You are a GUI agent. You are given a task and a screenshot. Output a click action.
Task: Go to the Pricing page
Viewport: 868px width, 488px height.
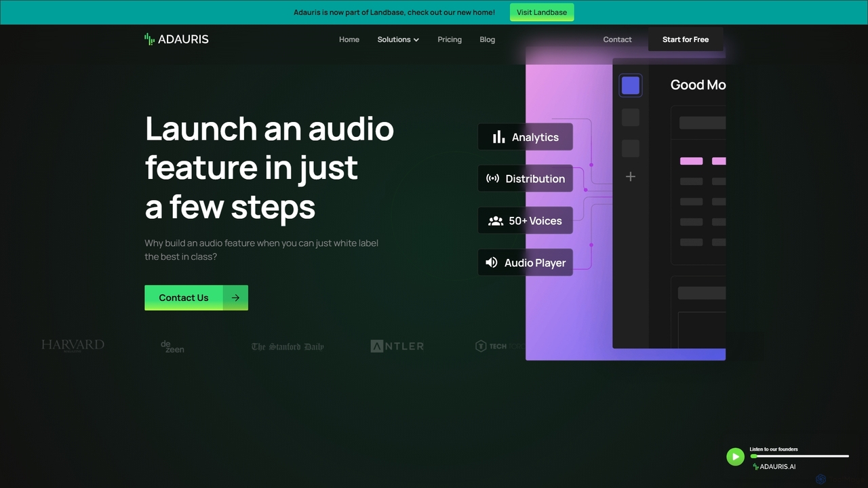click(x=450, y=39)
